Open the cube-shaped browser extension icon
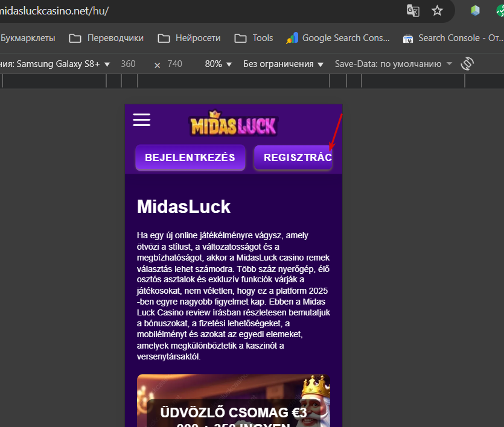Image resolution: width=504 pixels, height=427 pixels. pyautogui.click(x=475, y=11)
